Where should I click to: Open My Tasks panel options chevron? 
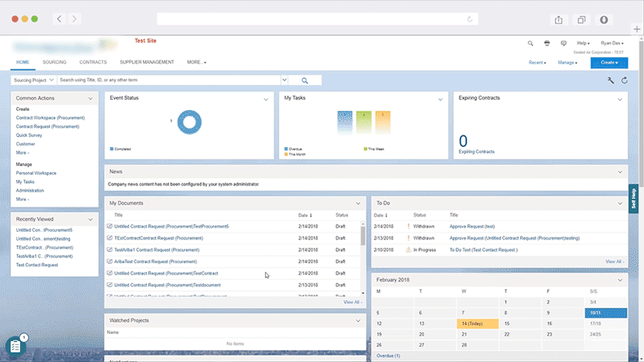440,99
